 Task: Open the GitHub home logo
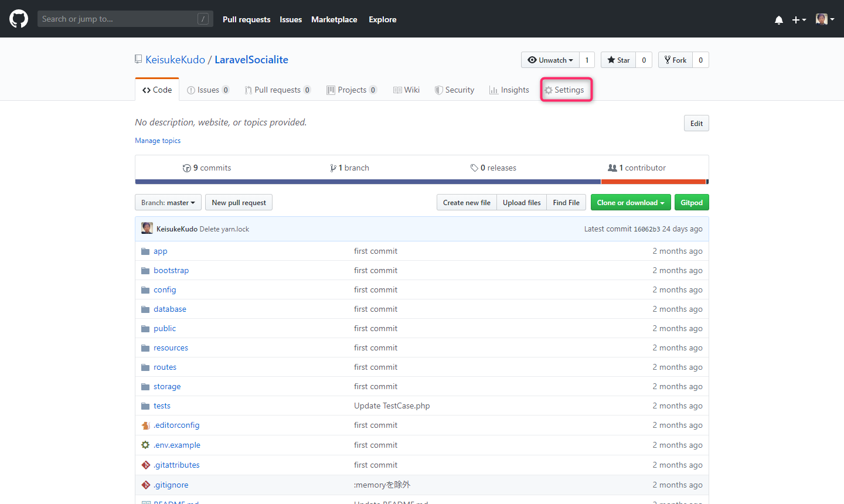click(19, 19)
